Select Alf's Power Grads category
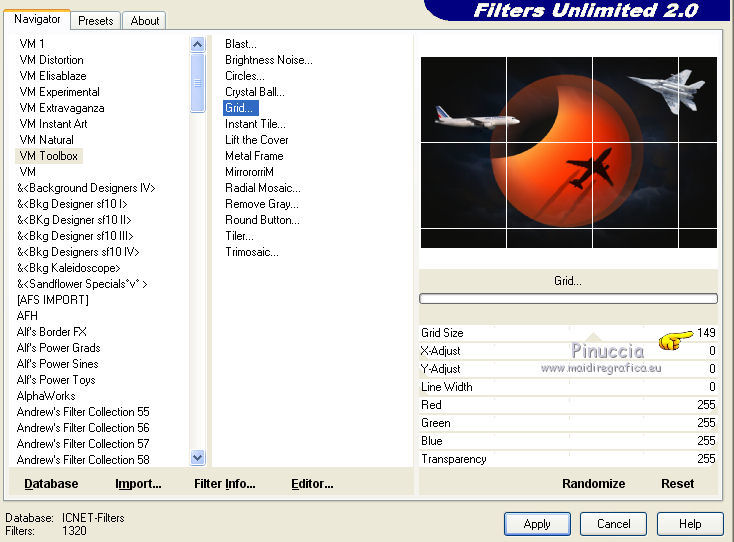The image size is (734, 542). click(59, 348)
